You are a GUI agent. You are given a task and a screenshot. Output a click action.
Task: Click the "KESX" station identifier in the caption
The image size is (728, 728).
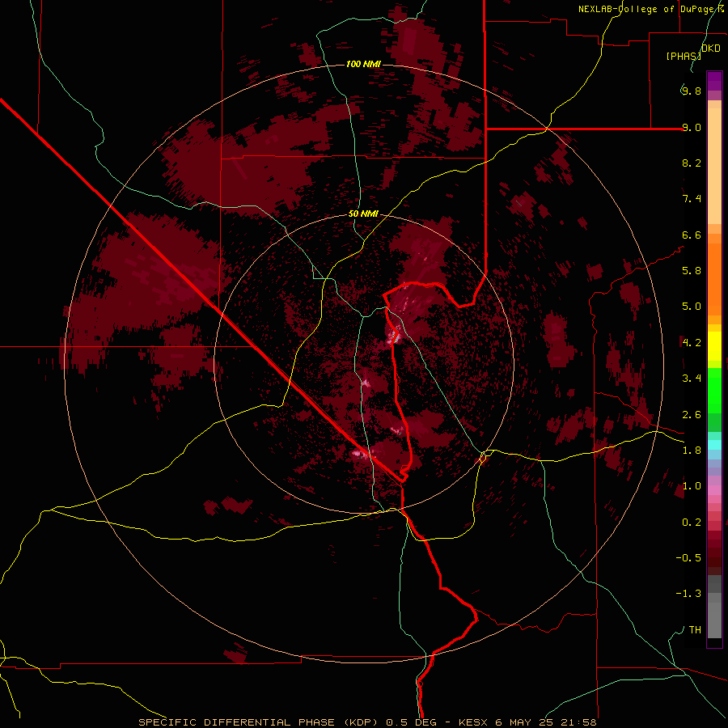point(473,722)
